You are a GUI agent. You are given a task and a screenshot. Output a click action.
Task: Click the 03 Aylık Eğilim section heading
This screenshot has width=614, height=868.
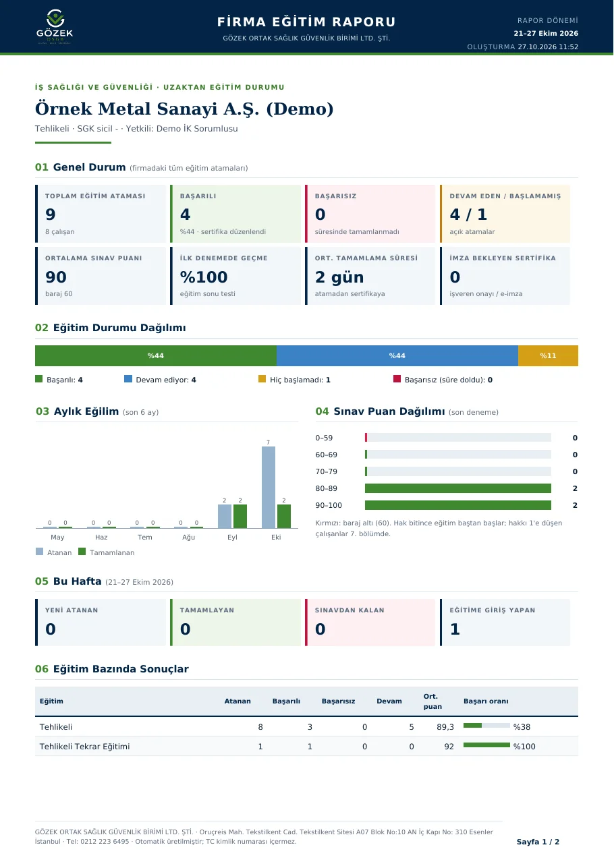point(97,411)
